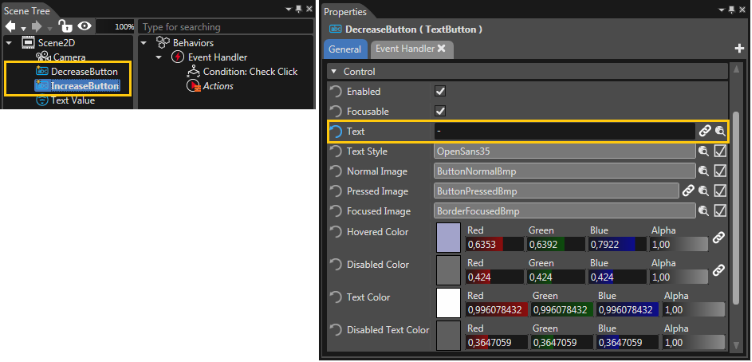Collapse the Scene2D tree node

9,43
